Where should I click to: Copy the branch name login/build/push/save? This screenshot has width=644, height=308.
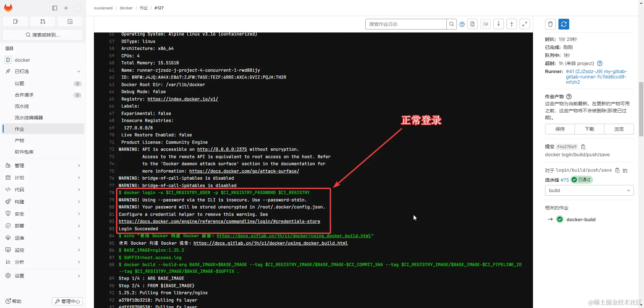click(618, 170)
